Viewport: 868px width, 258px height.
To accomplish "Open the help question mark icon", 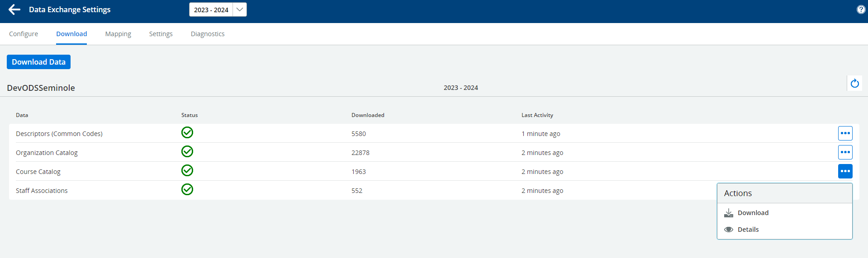I will pyautogui.click(x=861, y=9).
